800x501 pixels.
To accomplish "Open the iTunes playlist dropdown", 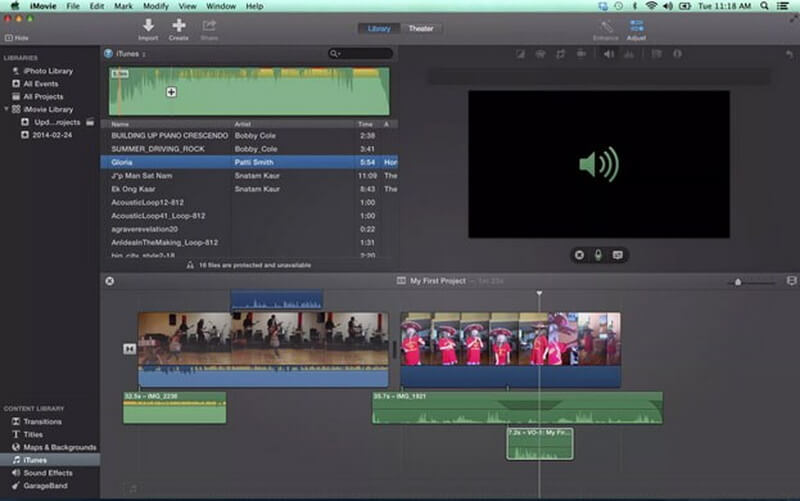I will coord(131,54).
